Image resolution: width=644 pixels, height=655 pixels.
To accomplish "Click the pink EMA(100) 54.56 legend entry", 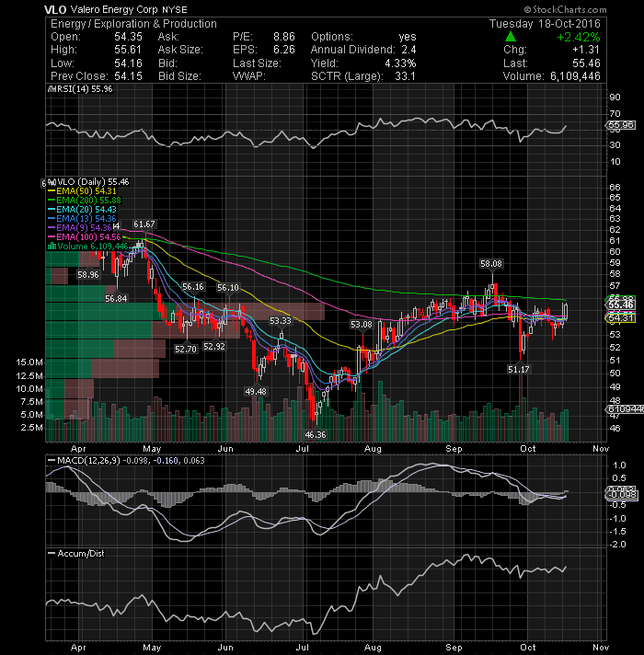I will click(85, 237).
